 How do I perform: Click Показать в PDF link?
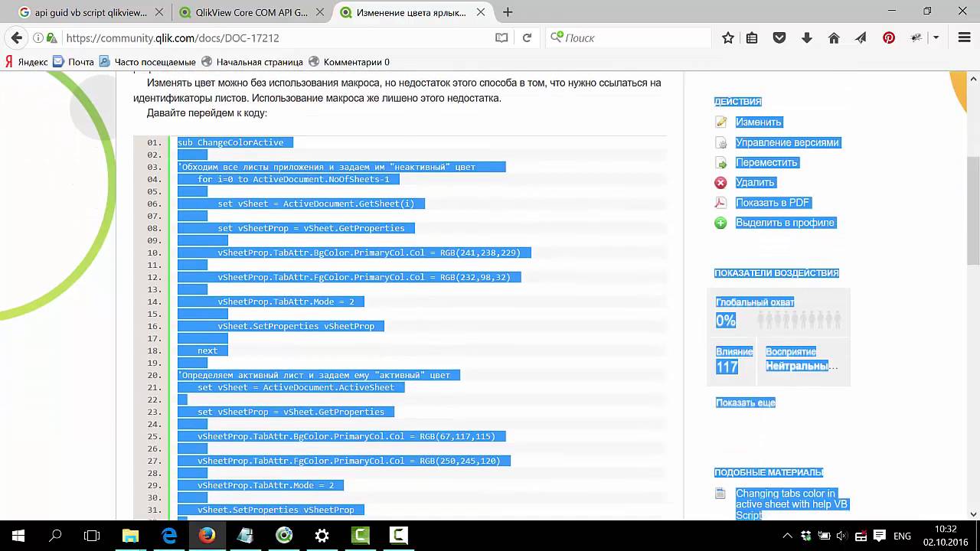[773, 203]
